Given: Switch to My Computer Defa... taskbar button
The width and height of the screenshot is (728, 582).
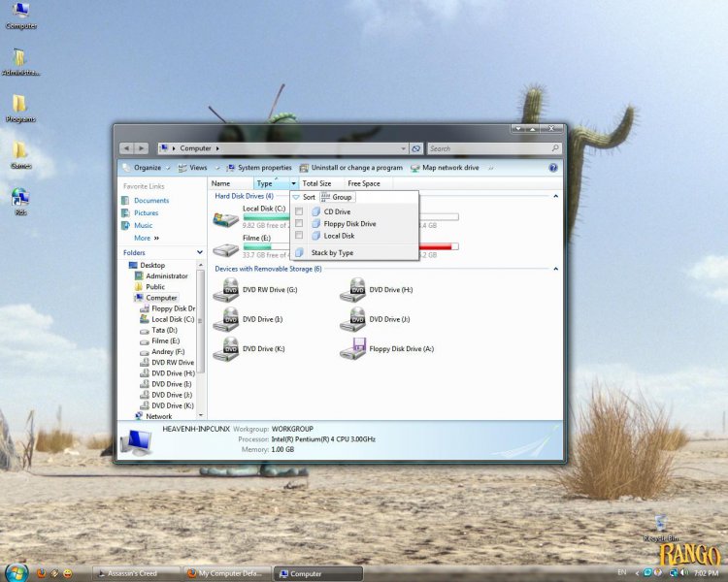Looking at the screenshot, I should (x=226, y=573).
